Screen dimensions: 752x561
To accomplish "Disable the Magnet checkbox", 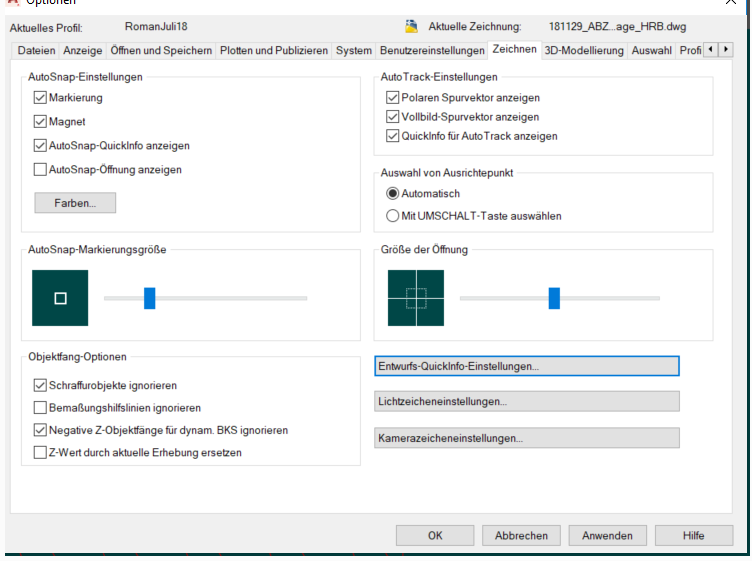I will [x=40, y=122].
